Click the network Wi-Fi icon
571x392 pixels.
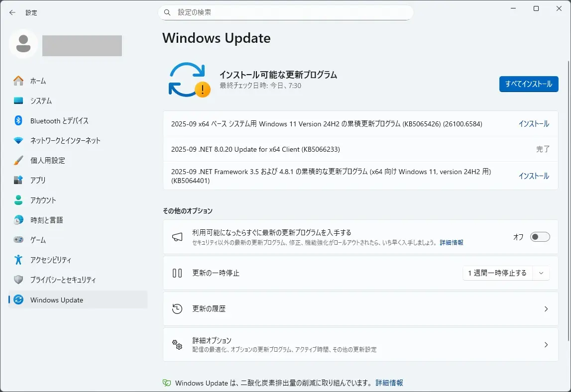tap(18, 140)
